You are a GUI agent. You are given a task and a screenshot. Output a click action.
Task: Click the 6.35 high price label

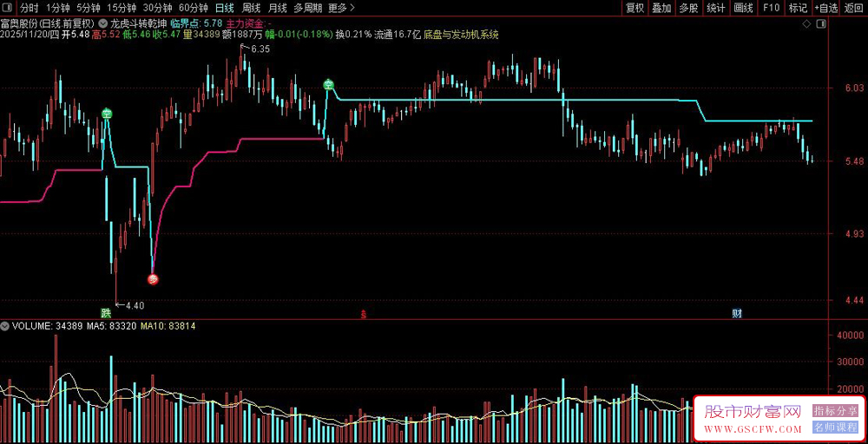(x=260, y=49)
